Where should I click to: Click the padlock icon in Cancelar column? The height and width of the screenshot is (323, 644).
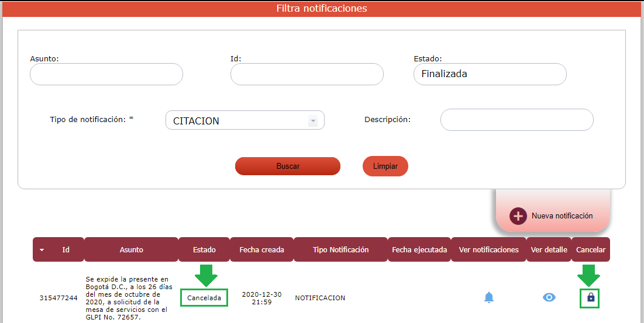[591, 298]
